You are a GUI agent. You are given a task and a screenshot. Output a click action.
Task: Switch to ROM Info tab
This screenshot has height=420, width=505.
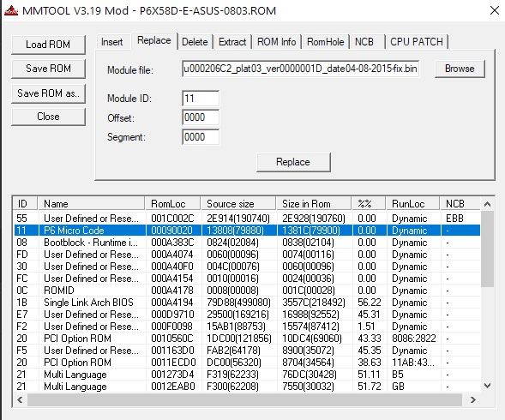pos(276,42)
